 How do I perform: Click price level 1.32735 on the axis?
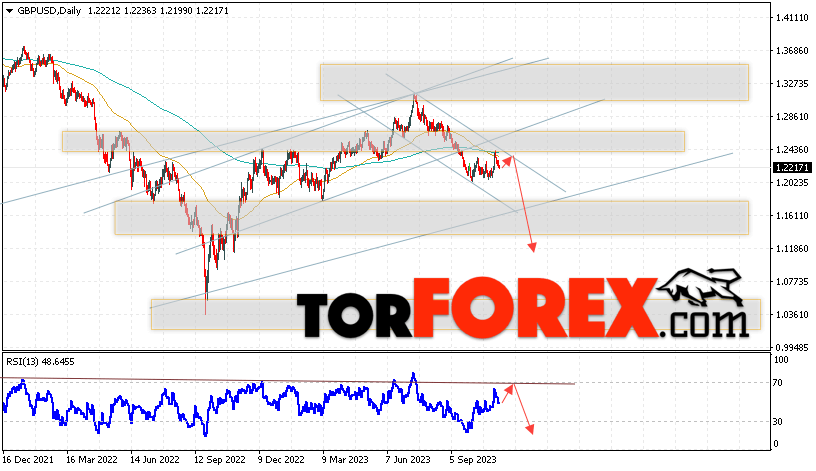[792, 84]
